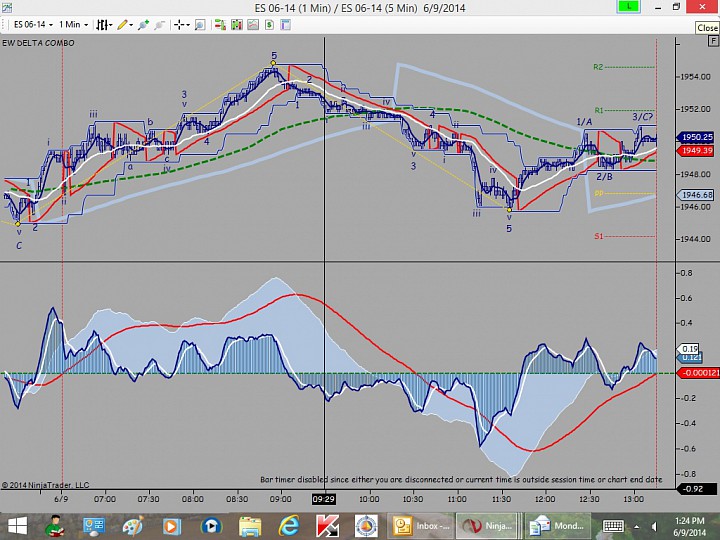Open the indicators chart icon

tap(253, 25)
